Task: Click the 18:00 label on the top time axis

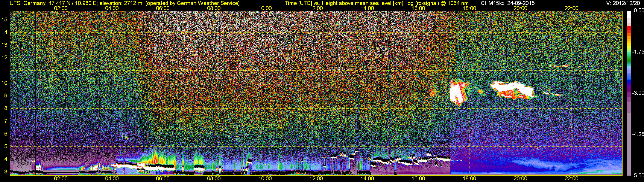Action: pyautogui.click(x=469, y=8)
